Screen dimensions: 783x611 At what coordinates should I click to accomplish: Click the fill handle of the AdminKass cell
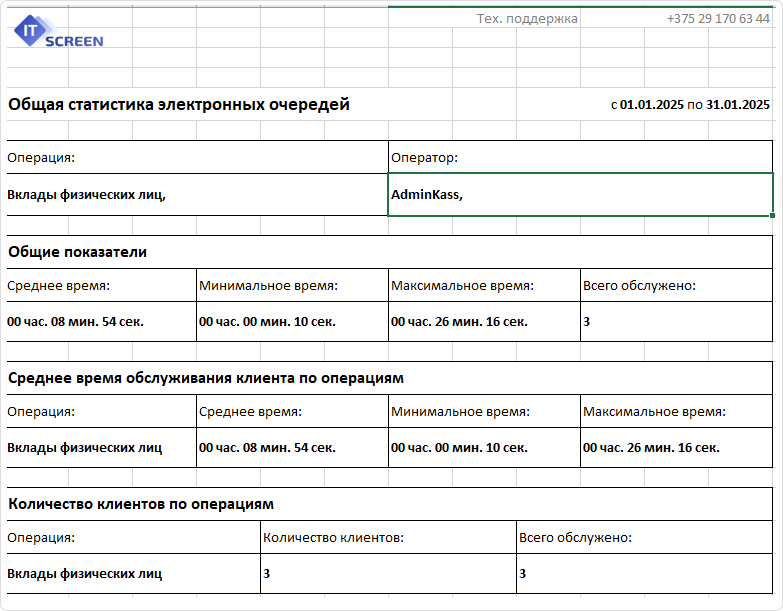(772, 214)
